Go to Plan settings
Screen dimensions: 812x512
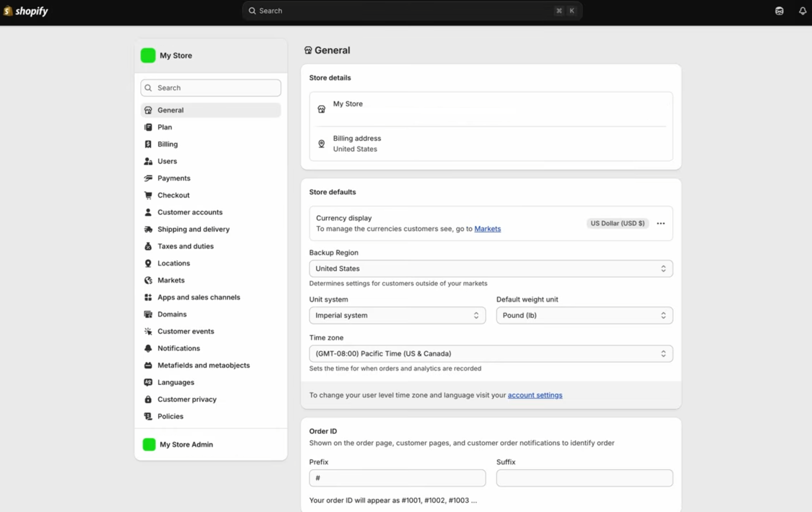(x=211, y=127)
